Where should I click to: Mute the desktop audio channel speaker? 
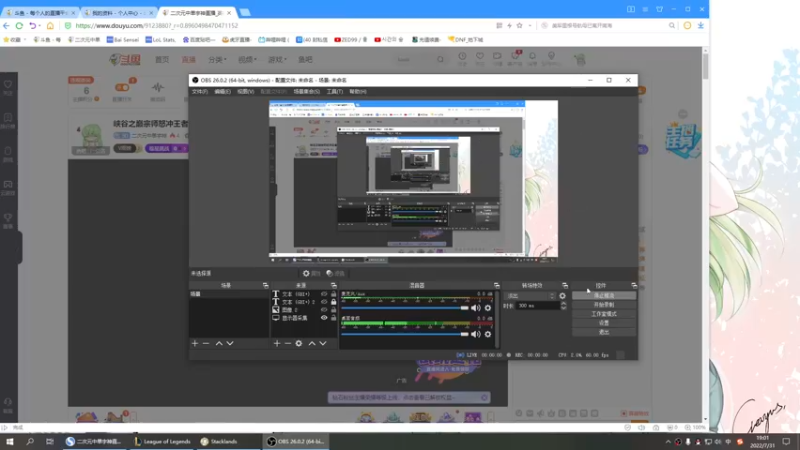tap(476, 334)
